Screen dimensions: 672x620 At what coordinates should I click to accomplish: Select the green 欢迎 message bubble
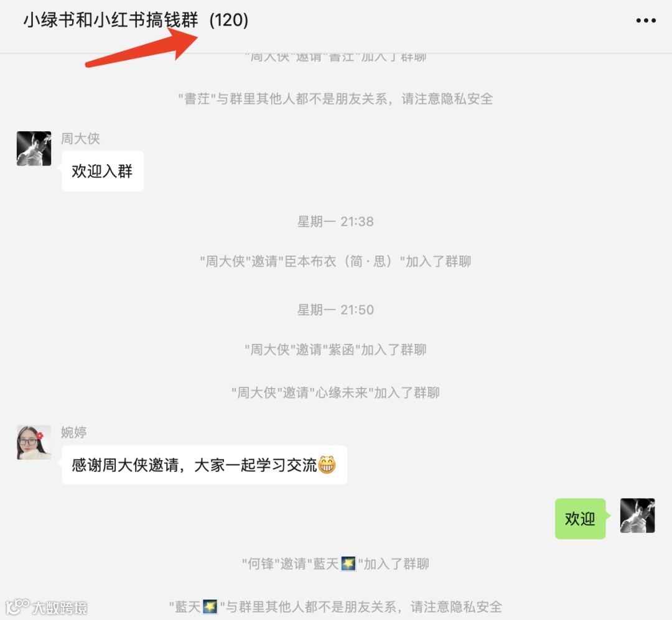tap(581, 519)
